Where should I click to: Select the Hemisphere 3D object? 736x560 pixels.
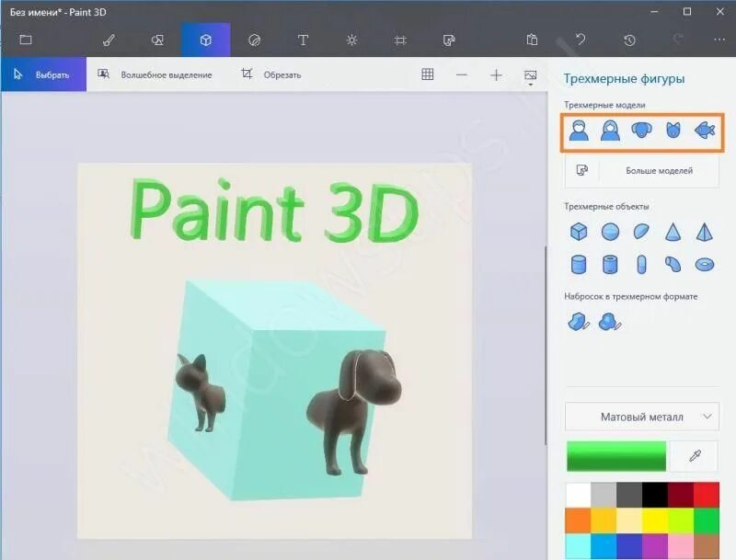641,232
